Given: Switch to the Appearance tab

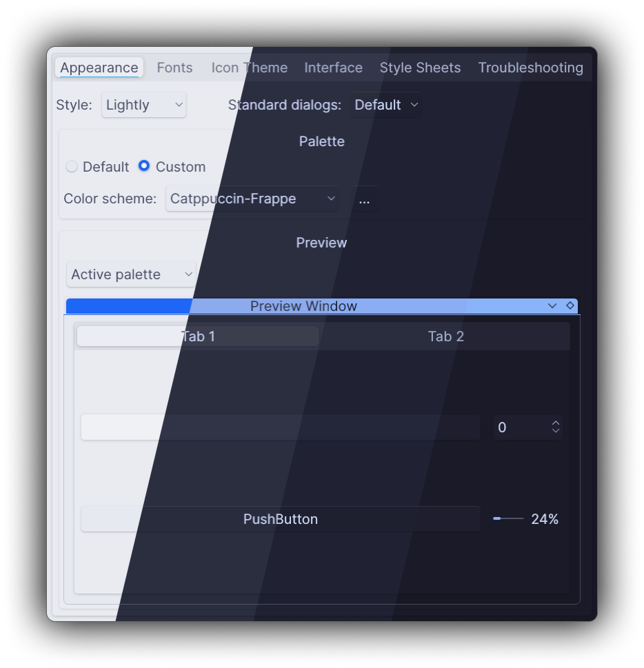Looking at the screenshot, I should point(99,68).
